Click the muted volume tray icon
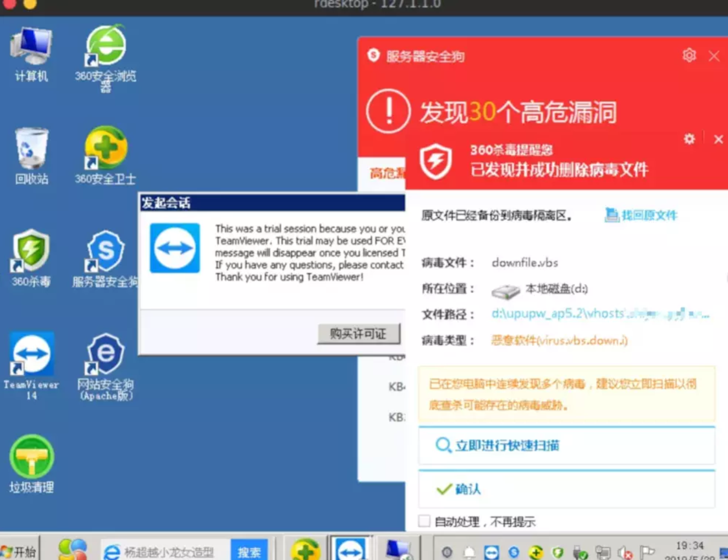Screen dimensions: 728x560 coord(625,553)
